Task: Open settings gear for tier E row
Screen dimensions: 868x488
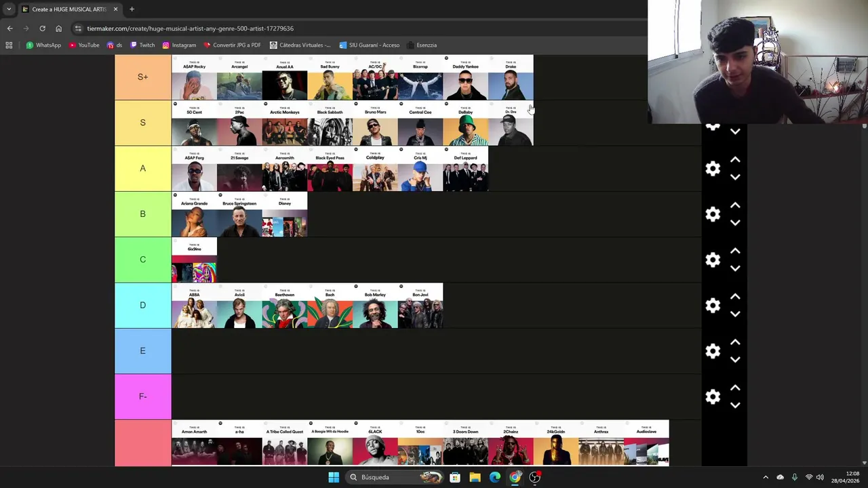Action: (713, 351)
